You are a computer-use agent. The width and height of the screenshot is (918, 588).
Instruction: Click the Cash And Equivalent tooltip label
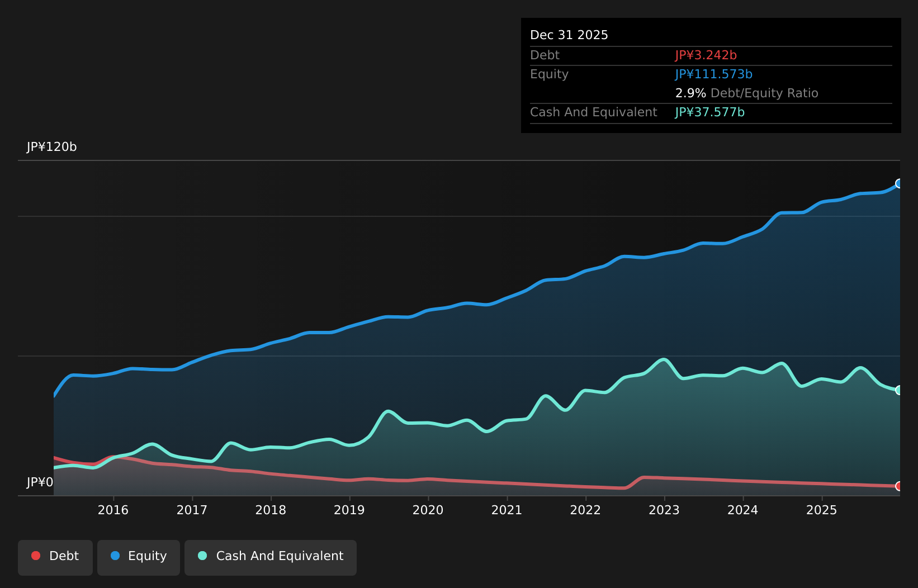pos(593,112)
